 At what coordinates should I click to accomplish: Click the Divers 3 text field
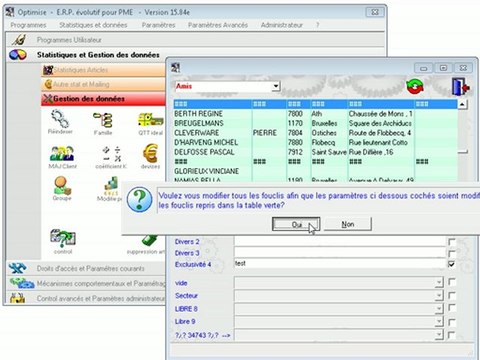tap(339, 253)
